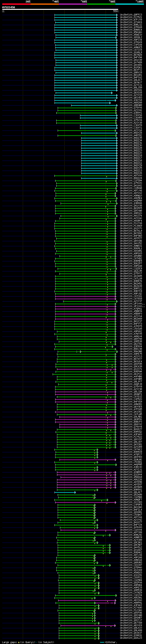Click the green ~80% identity legend segment
The image size is (146, 644).
pos(101,4)
